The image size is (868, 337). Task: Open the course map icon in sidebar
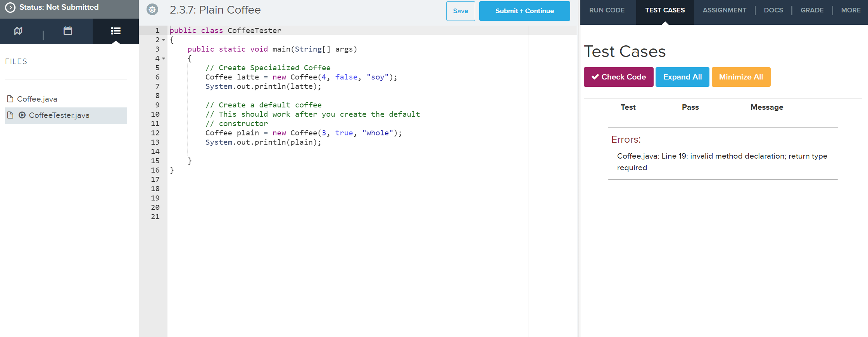tap(18, 31)
